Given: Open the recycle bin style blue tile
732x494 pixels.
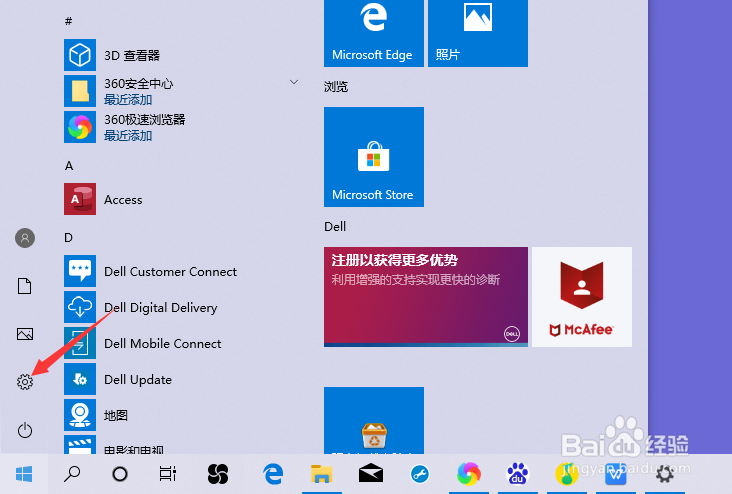Looking at the screenshot, I should click(374, 420).
